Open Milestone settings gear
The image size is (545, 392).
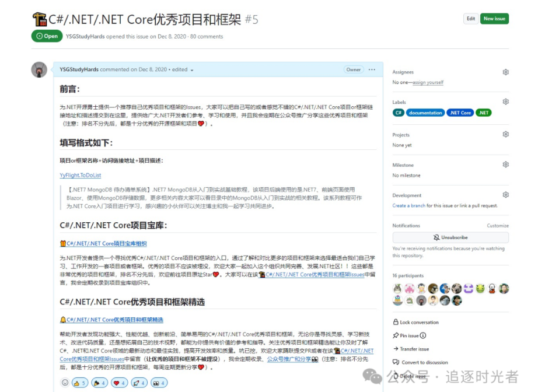506,164
